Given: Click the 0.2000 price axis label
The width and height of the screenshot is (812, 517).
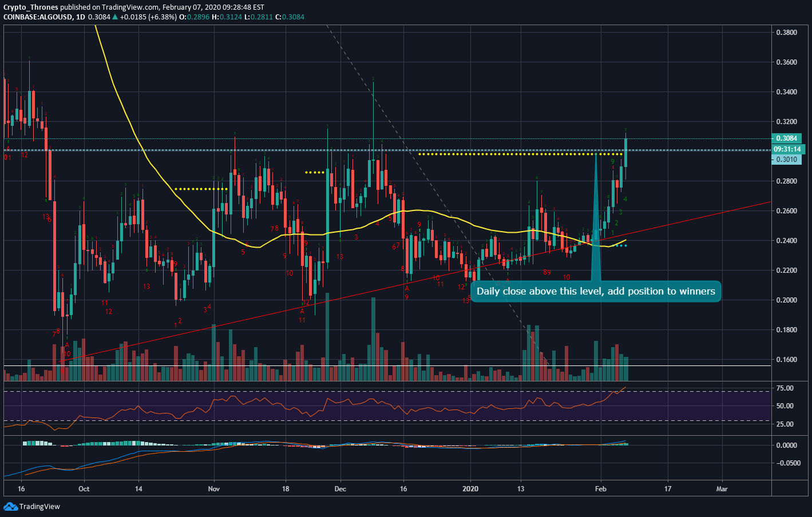Looking at the screenshot, I should click(x=786, y=300).
